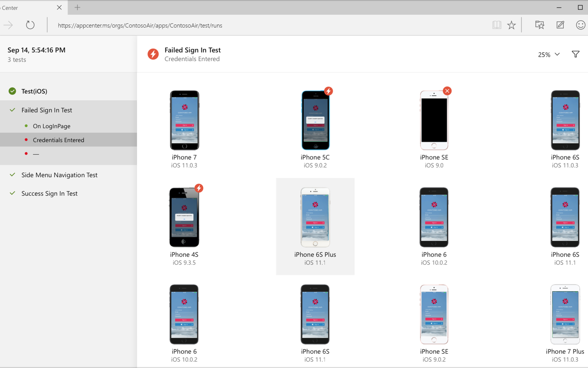Open the 25% zoom dropdown
Viewport: 588px width, 368px height.
(x=549, y=54)
